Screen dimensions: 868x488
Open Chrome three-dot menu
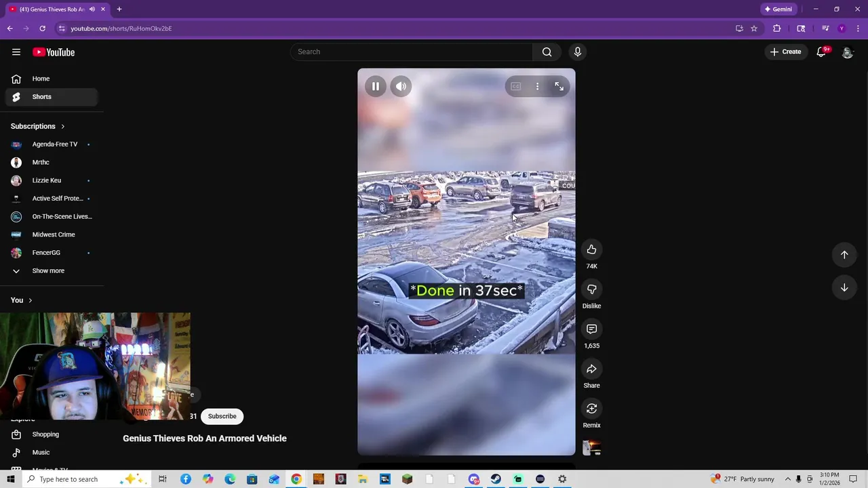coord(857,28)
